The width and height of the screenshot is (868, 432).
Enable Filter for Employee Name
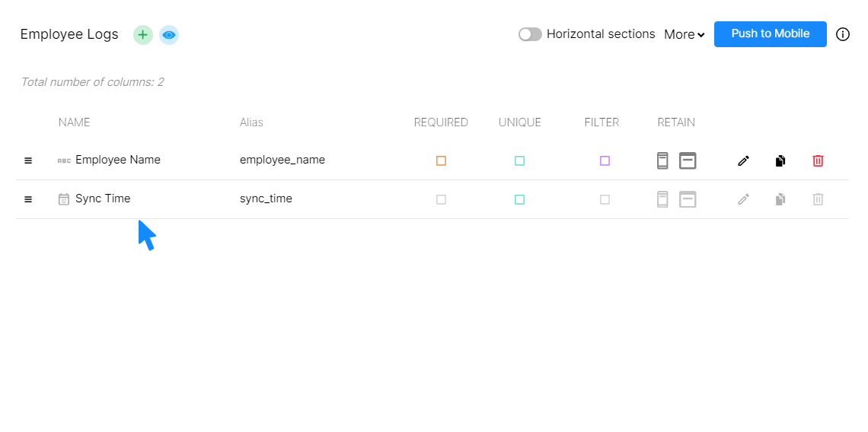(605, 160)
